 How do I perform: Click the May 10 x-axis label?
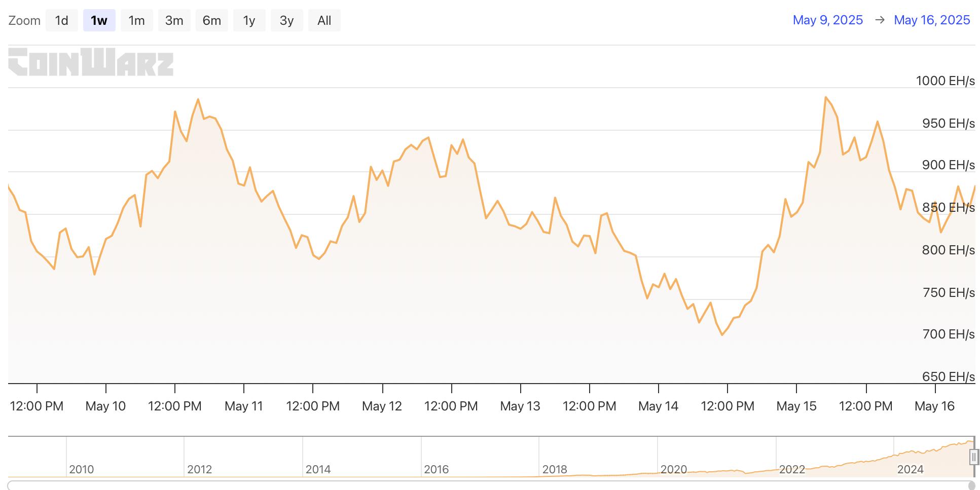point(105,406)
